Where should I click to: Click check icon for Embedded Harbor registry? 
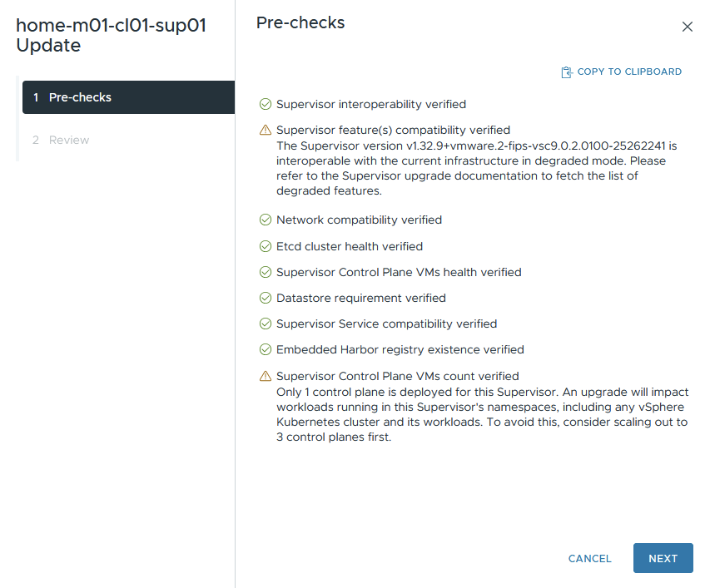(266, 349)
